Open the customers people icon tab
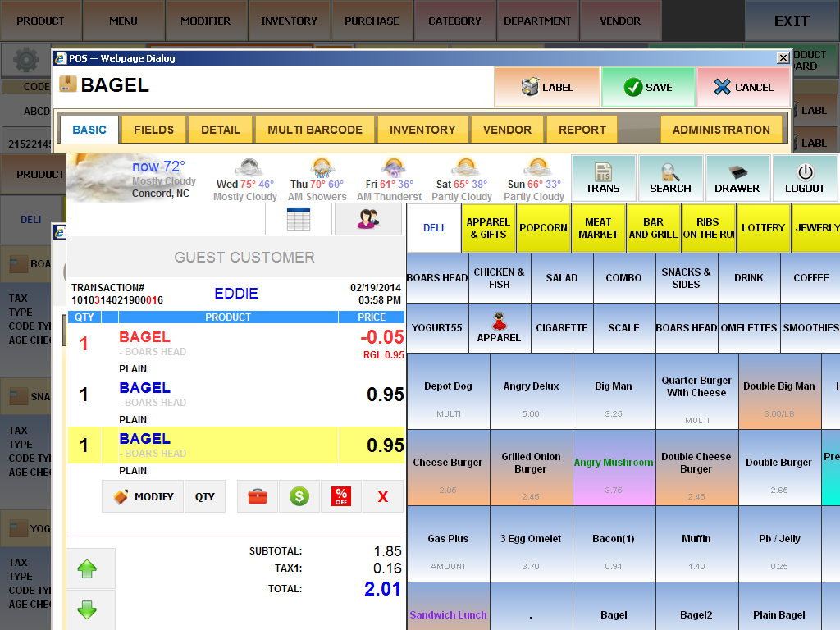 [x=368, y=220]
